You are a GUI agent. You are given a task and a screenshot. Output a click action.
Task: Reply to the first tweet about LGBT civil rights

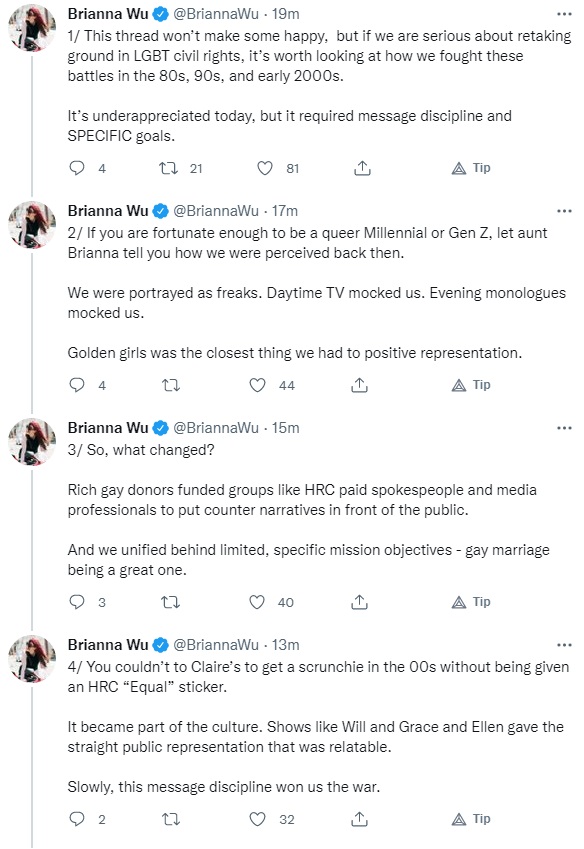point(77,168)
